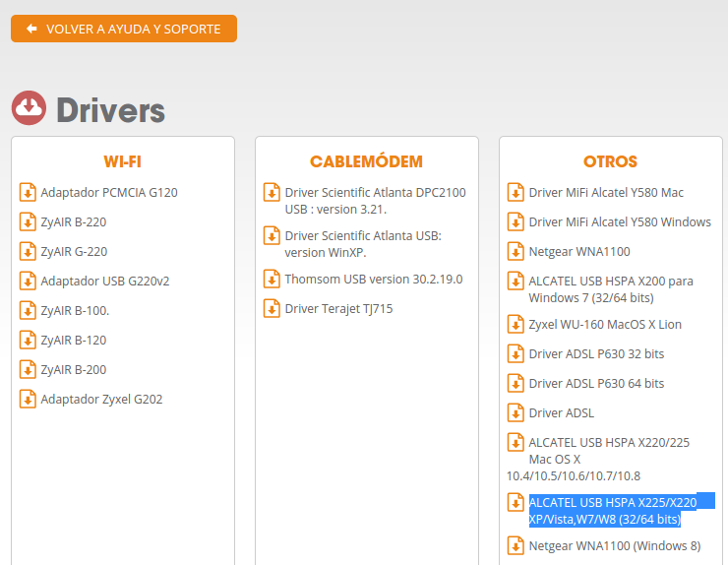
Task: Click download icon next to ZyAIR B-100
Action: (x=28, y=310)
